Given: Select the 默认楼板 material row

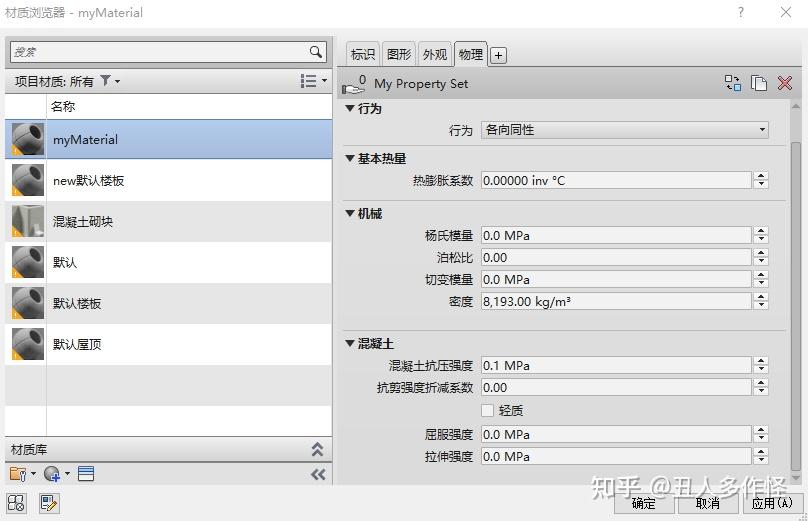Looking at the screenshot, I should click(x=169, y=304).
